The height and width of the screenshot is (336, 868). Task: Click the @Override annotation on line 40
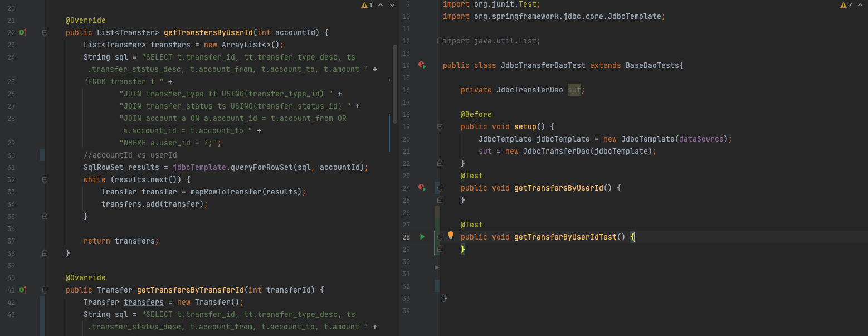click(x=86, y=277)
